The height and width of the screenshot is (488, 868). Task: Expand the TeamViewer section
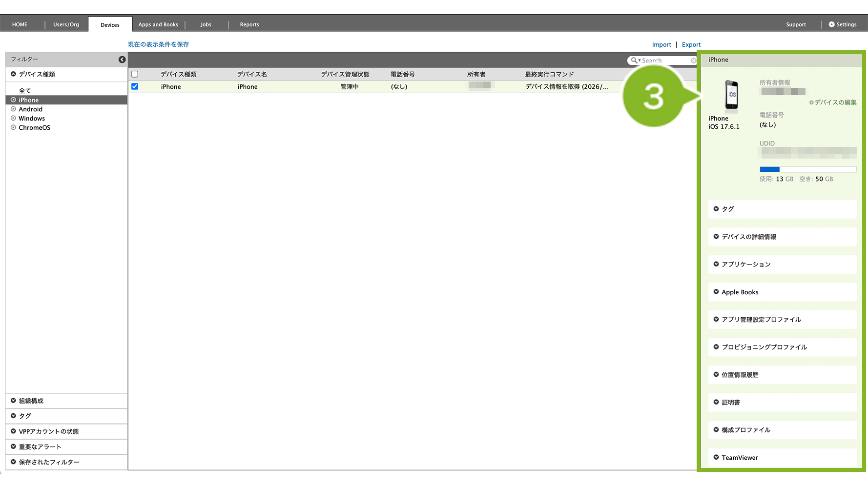tap(716, 458)
